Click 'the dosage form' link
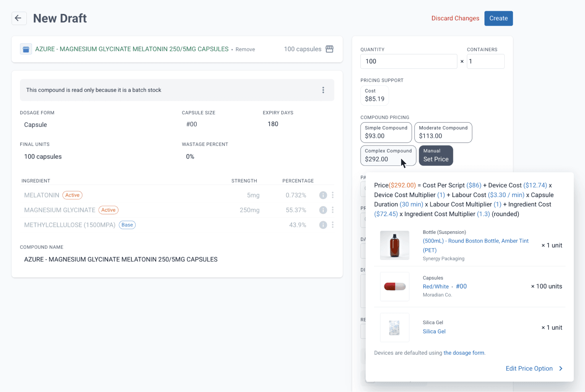The image size is (585, 392). tap(464, 353)
